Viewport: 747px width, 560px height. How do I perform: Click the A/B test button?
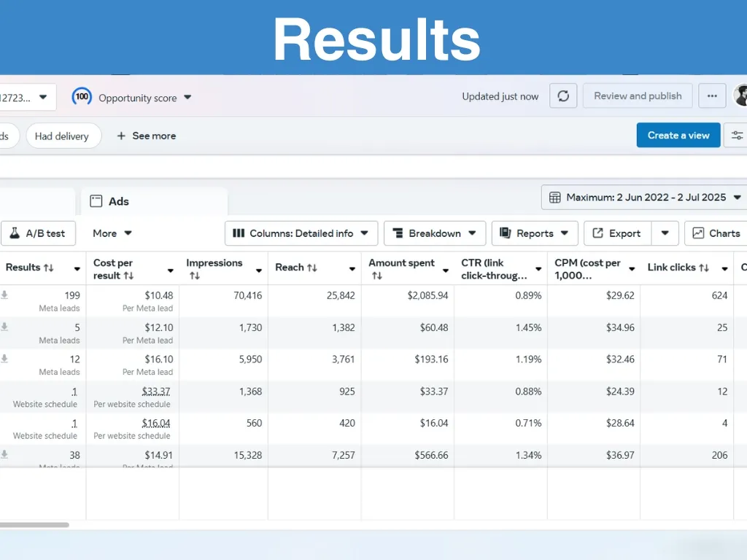(38, 233)
